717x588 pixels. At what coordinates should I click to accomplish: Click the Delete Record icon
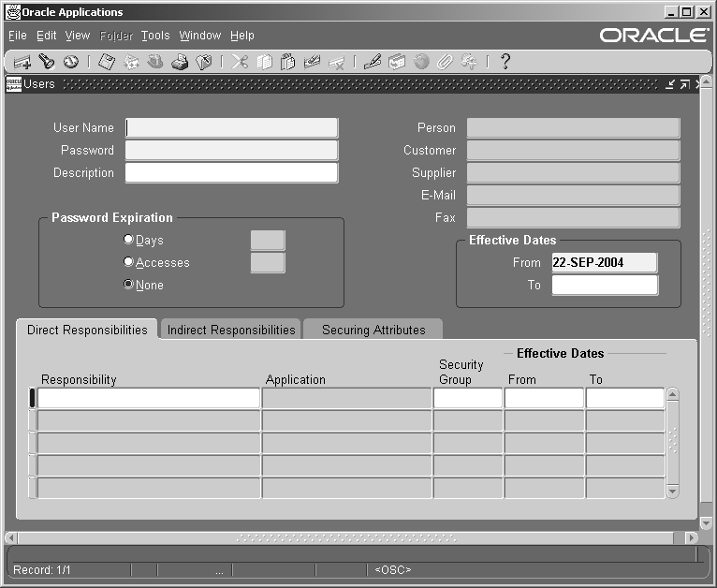(x=336, y=62)
